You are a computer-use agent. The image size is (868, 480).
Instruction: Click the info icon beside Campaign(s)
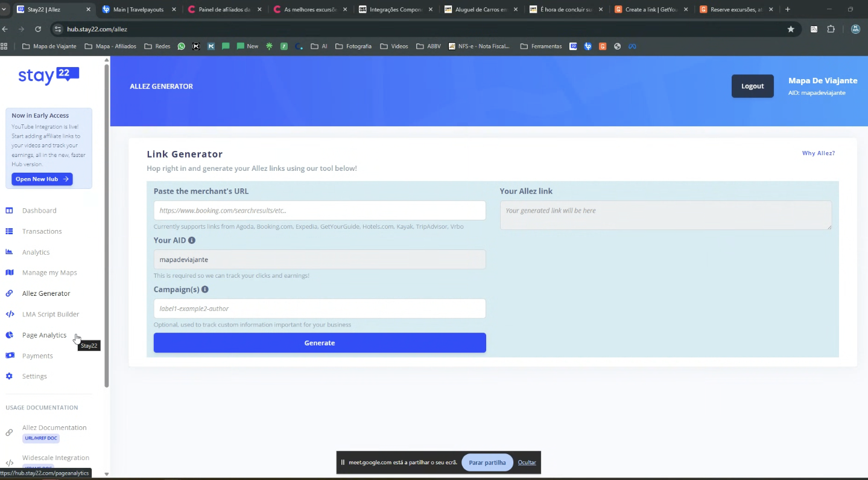coord(205,290)
